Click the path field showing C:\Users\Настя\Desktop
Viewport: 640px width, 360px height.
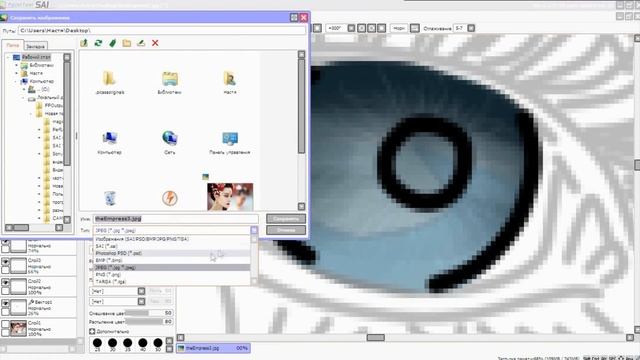[162, 31]
